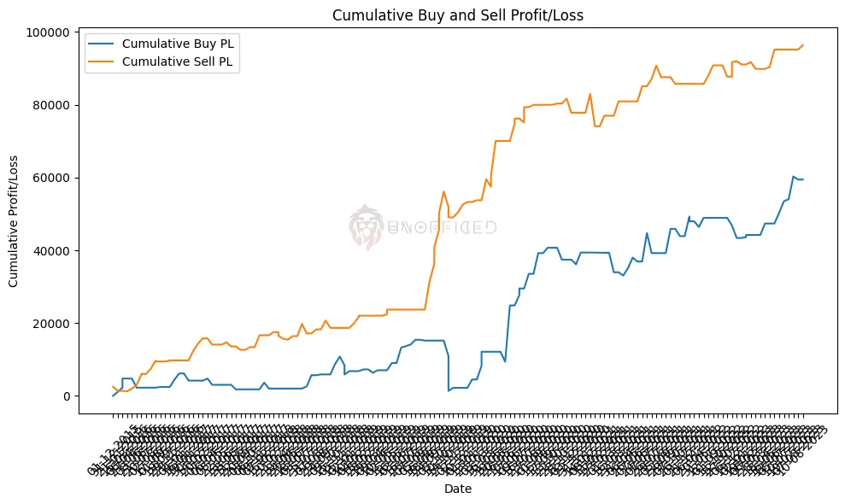
Task: Click the lion watermark logo
Action: click(x=367, y=227)
